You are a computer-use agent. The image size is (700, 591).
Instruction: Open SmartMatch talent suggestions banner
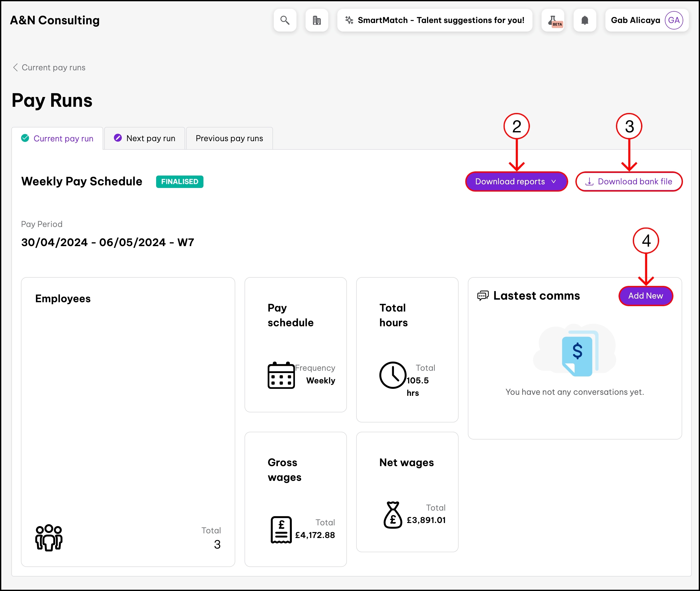click(435, 20)
